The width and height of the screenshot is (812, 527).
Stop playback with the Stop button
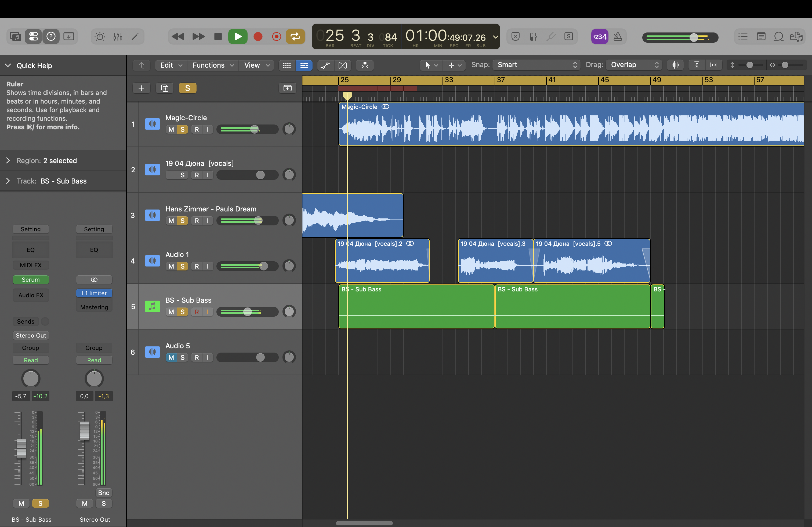point(218,36)
